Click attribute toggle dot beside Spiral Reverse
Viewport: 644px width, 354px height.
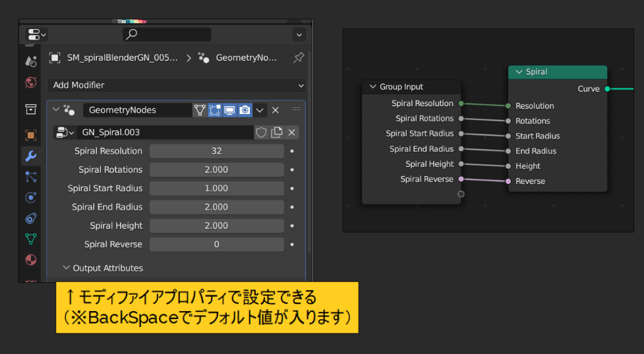click(x=292, y=245)
